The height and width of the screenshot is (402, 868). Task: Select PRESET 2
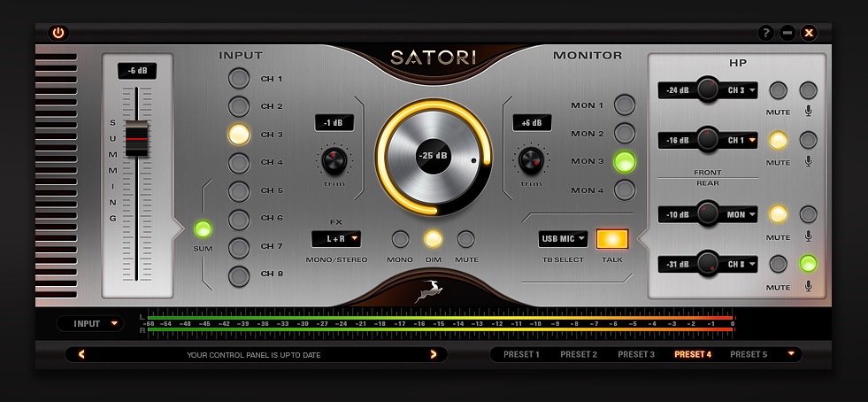pos(579,354)
